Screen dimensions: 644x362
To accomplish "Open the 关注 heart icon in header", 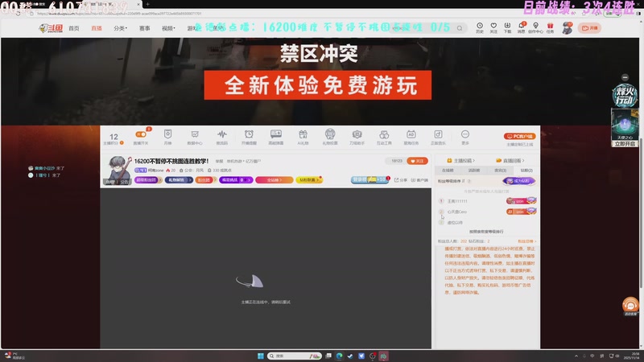I will [x=493, y=27].
